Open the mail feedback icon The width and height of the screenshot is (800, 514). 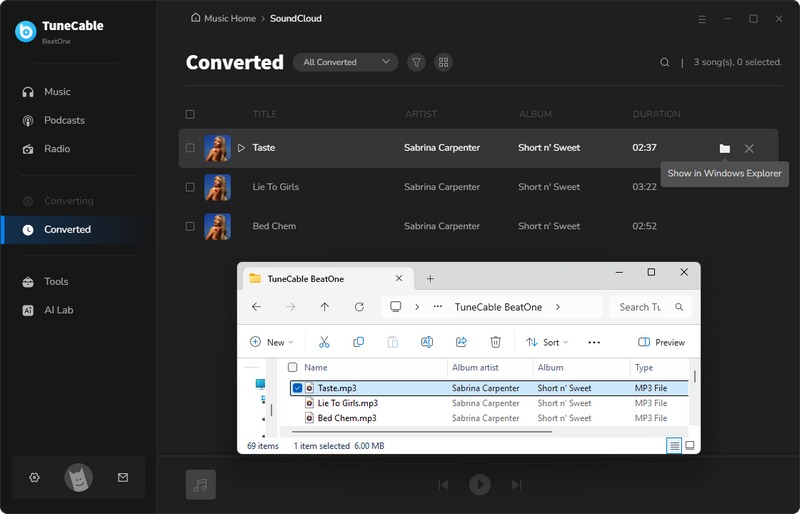tap(123, 478)
